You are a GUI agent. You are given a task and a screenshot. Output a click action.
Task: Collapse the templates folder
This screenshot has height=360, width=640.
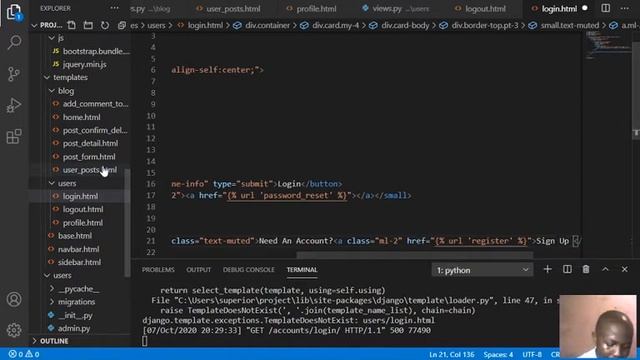tap(47, 77)
